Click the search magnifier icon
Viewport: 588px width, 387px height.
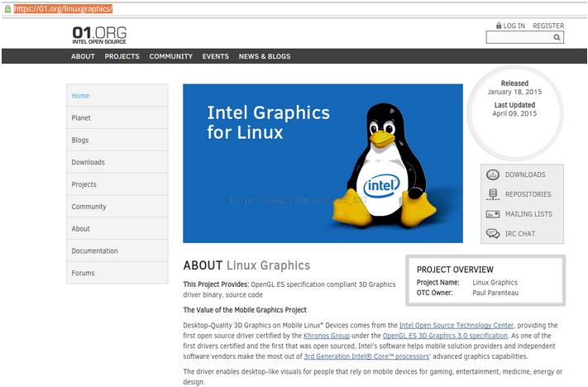(x=557, y=37)
